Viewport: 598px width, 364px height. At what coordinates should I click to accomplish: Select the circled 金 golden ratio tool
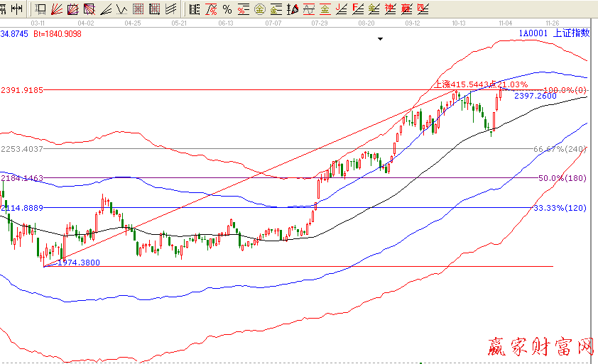(x=259, y=9)
